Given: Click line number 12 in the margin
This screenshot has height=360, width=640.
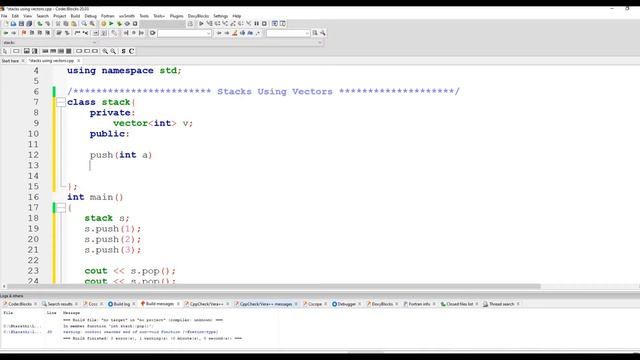Looking at the screenshot, I should point(33,155).
